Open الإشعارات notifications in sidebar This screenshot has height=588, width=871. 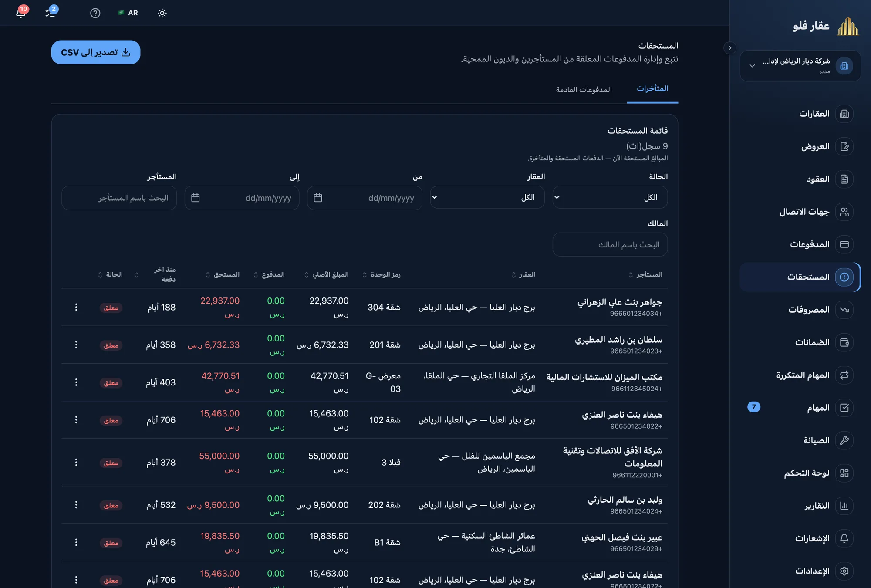pos(800,538)
